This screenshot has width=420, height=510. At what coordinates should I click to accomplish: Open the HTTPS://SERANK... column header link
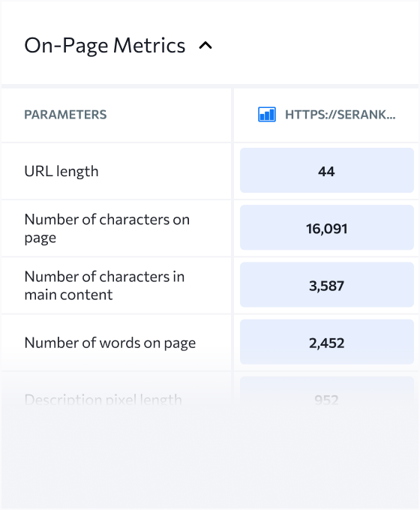340,115
